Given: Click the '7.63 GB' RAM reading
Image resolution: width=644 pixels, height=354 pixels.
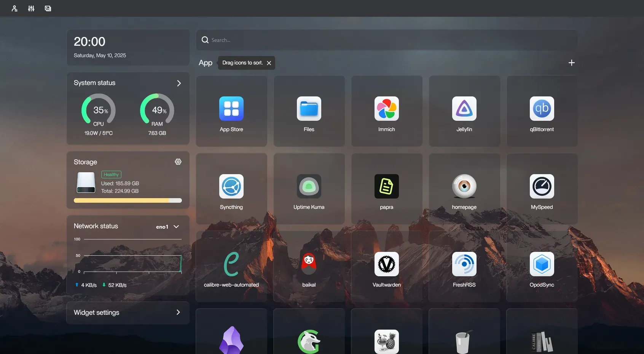Looking at the screenshot, I should click(157, 133).
